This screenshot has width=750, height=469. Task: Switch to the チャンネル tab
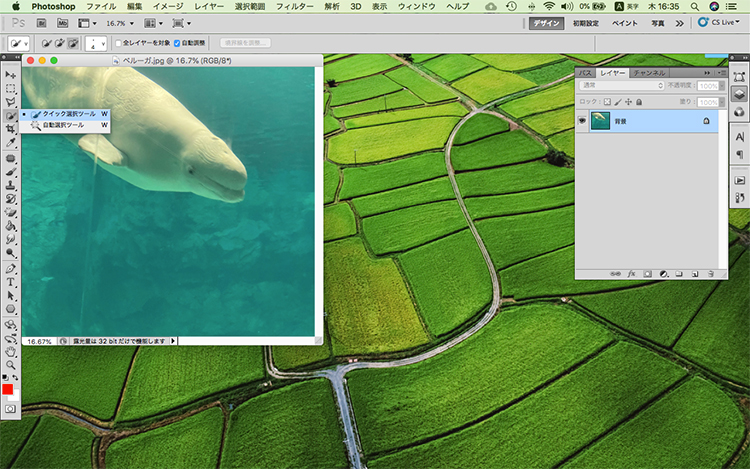[x=649, y=73]
